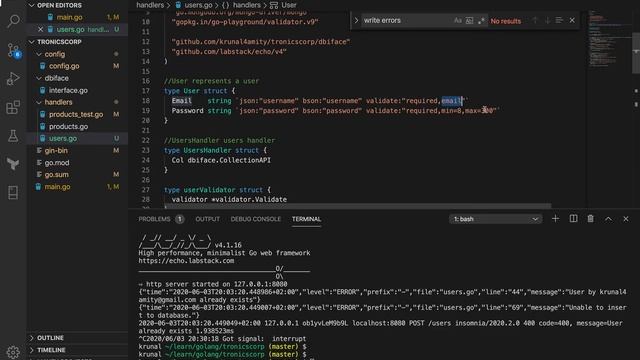Click the echo.labstack.com link in terminal
Viewport: 640px width, 360px height.
[186, 261]
